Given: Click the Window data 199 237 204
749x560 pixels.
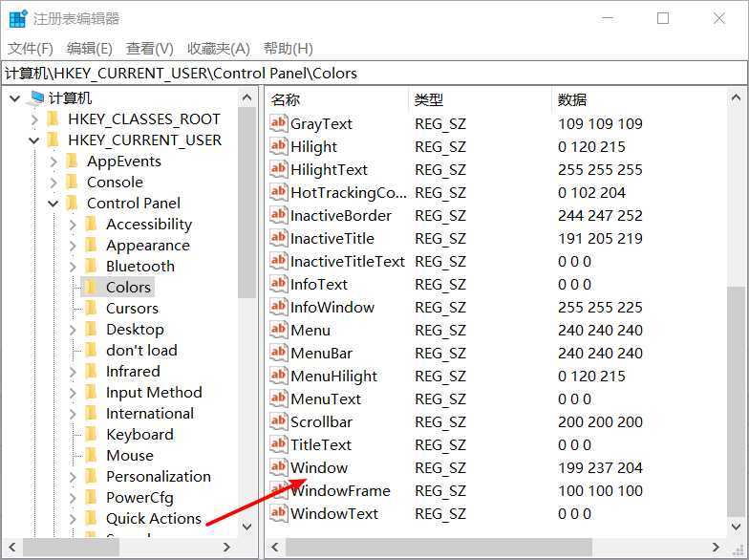Looking at the screenshot, I should click(600, 467).
